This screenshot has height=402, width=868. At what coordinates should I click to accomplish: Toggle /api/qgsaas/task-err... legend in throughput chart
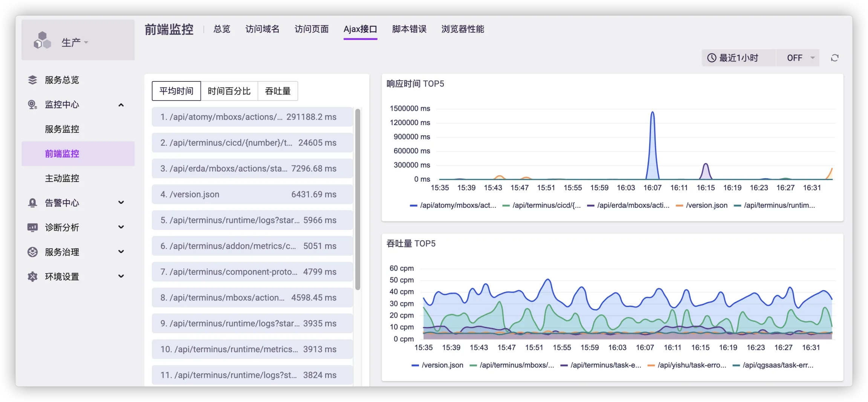click(x=773, y=365)
